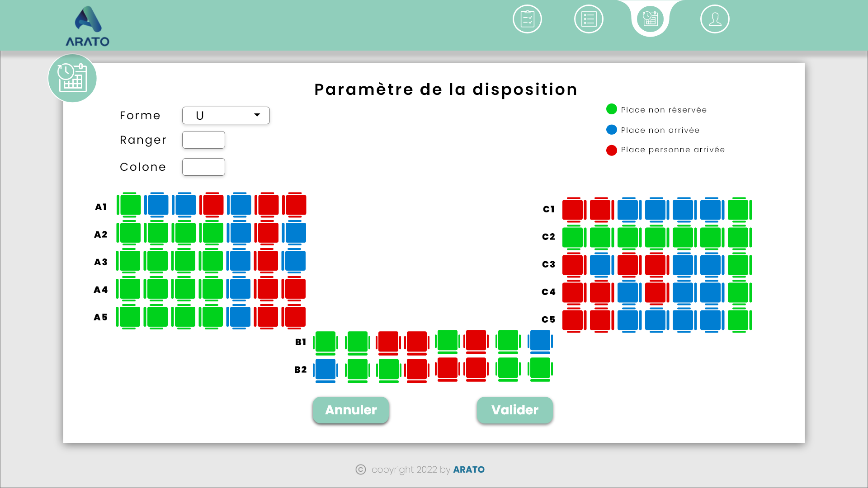Toggle the last green seat in row C5
The width and height of the screenshot is (868, 488).
738,320
